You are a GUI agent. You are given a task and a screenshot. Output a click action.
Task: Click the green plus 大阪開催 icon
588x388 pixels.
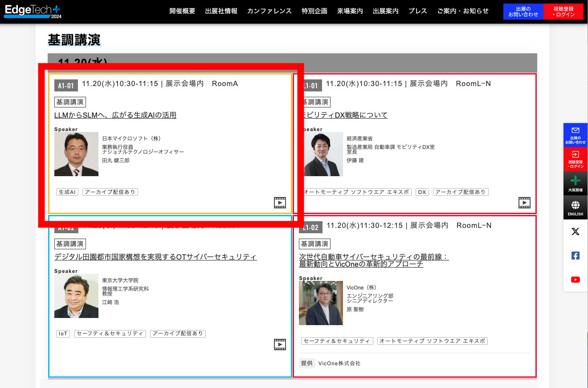[576, 183]
